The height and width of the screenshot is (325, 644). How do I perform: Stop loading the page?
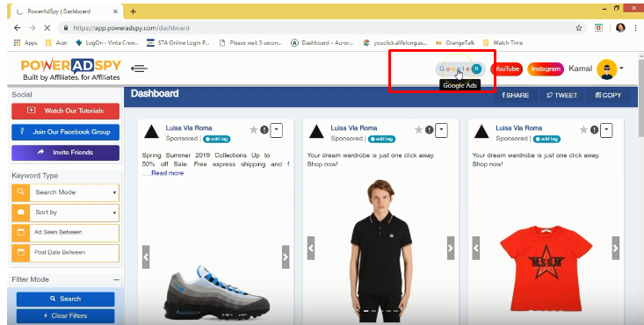click(x=47, y=28)
